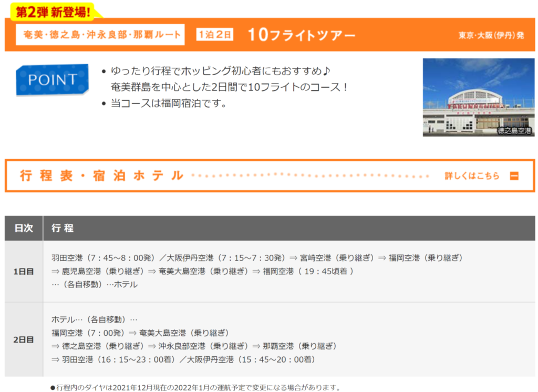Image resolution: width=538 pixels, height=392 pixels.
Task: Click the 1泊2日 duration badge
Action: tap(214, 35)
